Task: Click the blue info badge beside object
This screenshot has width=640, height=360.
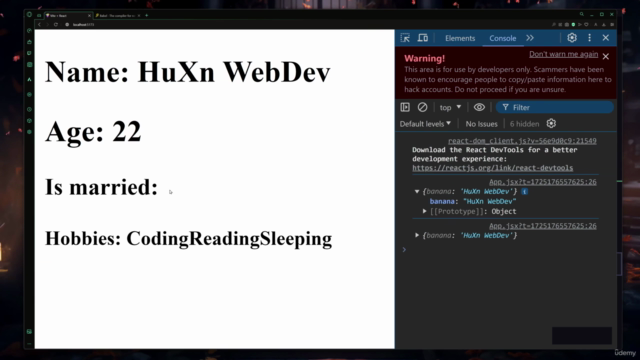Action: 524,191
